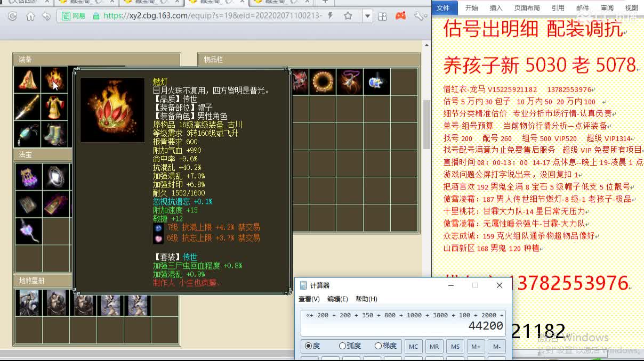
Task: Click the 7级 blue gem in tooltip
Action: (x=157, y=227)
